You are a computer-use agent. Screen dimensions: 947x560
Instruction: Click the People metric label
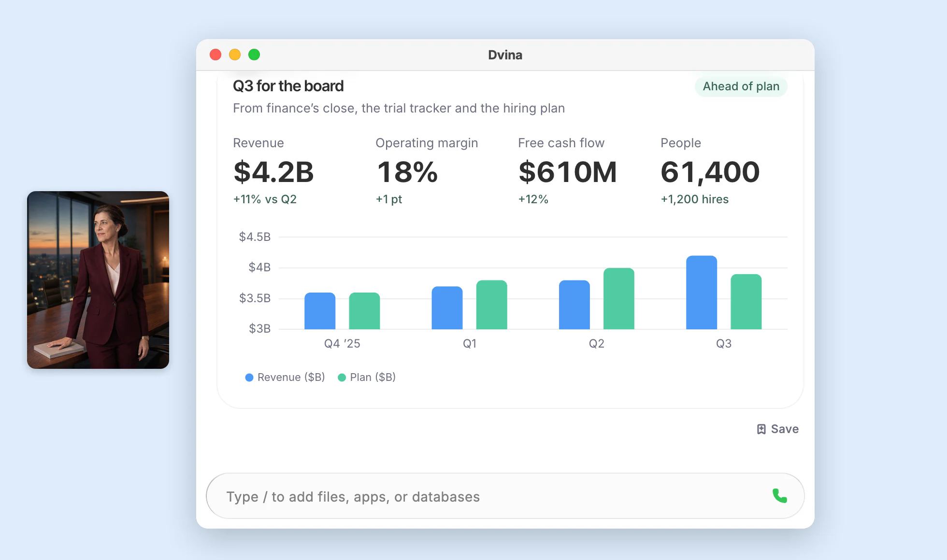point(681,143)
